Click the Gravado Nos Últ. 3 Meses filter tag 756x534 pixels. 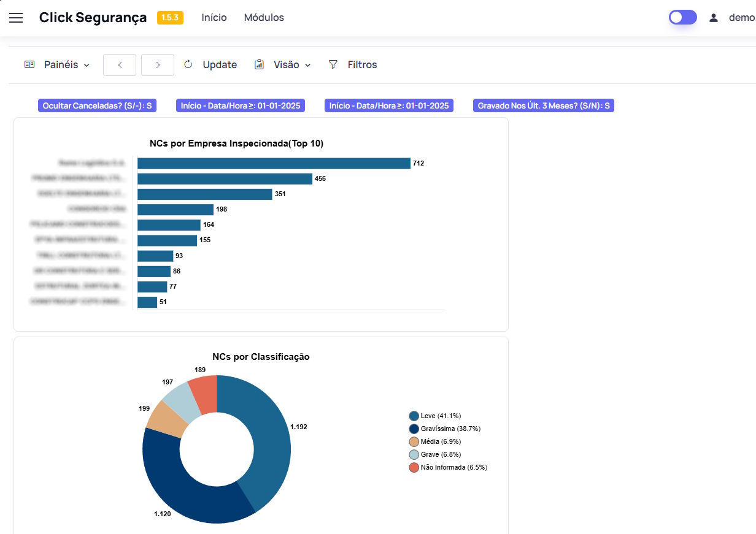[544, 105]
